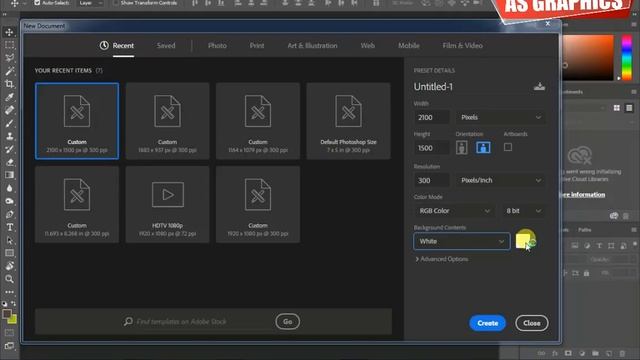Click the Height input field showing 1500
Viewport: 640px width, 360px height.
point(431,148)
